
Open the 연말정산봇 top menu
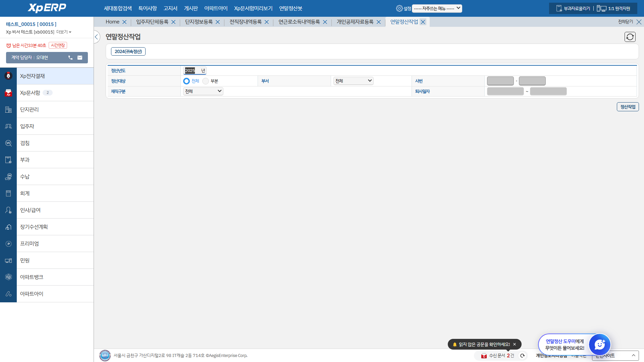[290, 8]
